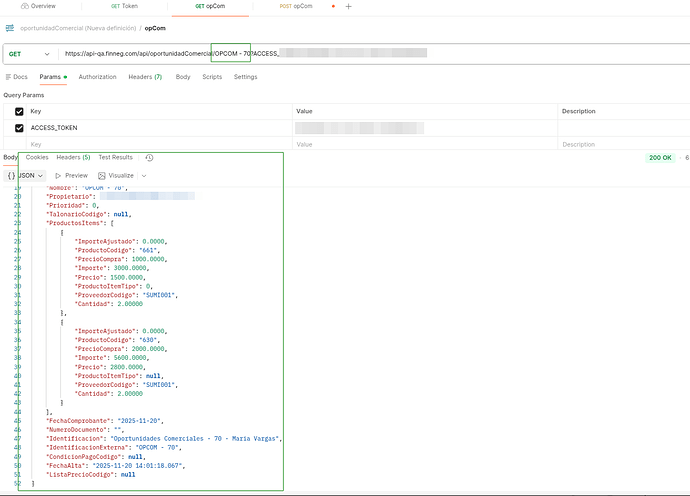This screenshot has height=496, width=690.
Task: Click the Preview play icon
Action: click(58, 175)
